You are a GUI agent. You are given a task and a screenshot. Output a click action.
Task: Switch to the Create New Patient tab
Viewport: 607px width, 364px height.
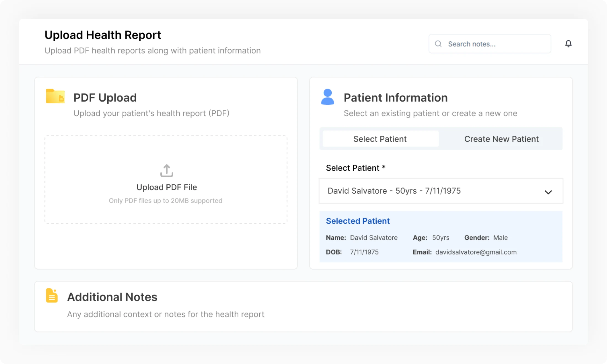(501, 139)
